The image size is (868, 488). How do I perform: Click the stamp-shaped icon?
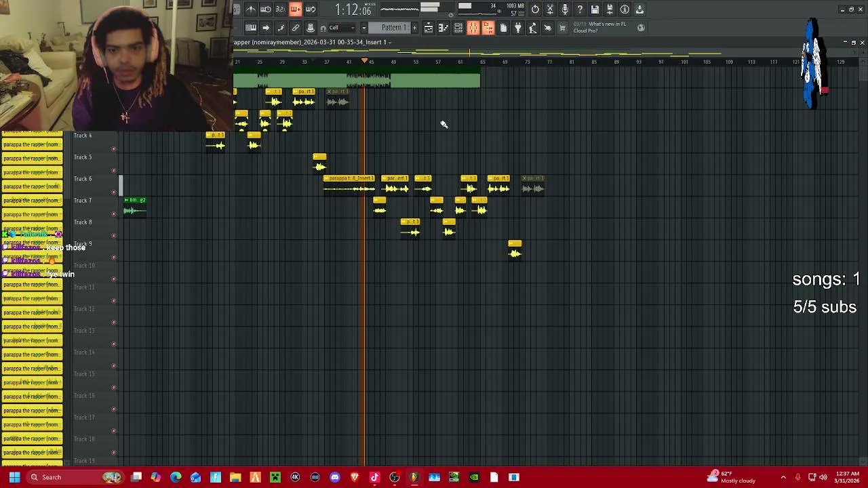tap(311, 28)
